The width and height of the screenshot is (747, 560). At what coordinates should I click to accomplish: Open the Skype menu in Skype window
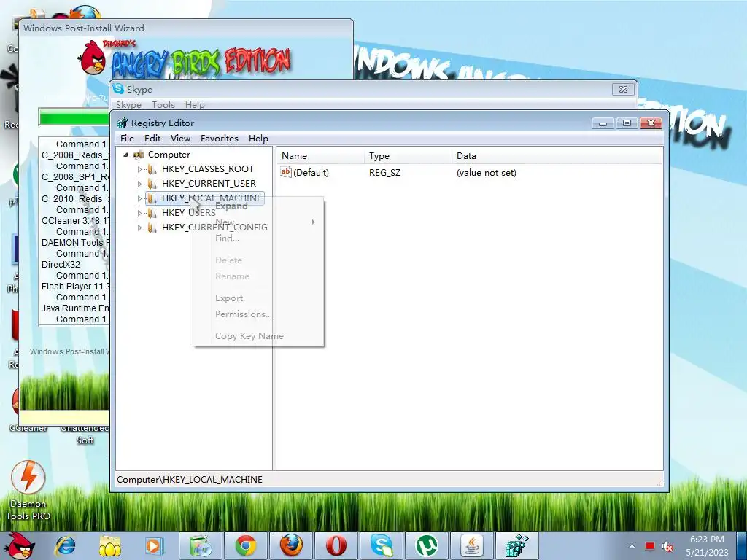click(x=128, y=105)
